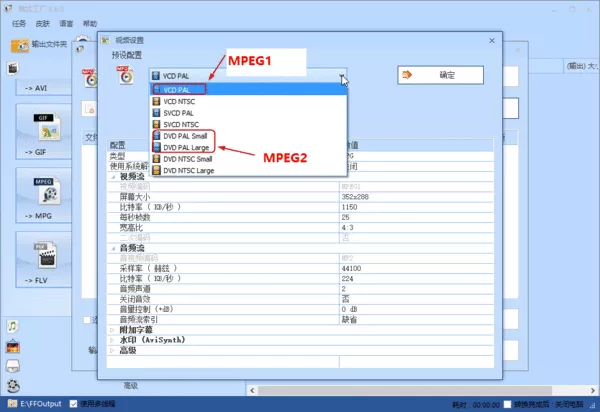Viewport: 600px width, 412px height.
Task: Click the aspect ratio value 4:3
Action: [x=347, y=228]
